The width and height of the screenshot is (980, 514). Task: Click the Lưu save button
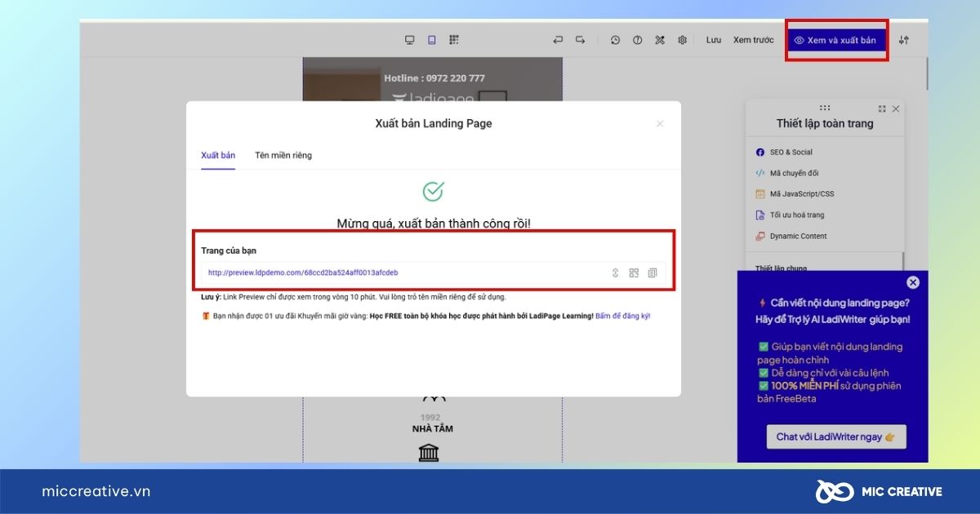click(714, 40)
